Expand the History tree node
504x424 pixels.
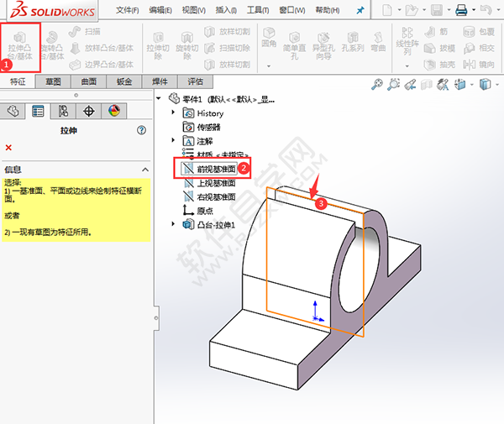pyautogui.click(x=173, y=113)
